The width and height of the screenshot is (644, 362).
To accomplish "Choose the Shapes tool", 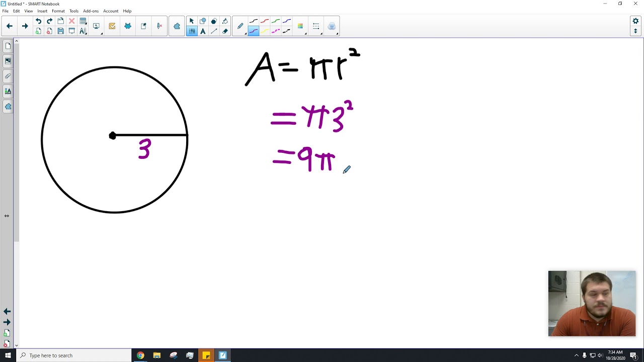I will (203, 21).
